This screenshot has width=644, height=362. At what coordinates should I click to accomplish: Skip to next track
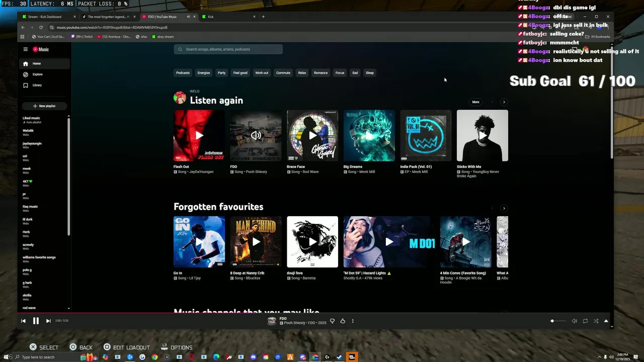[48, 321]
